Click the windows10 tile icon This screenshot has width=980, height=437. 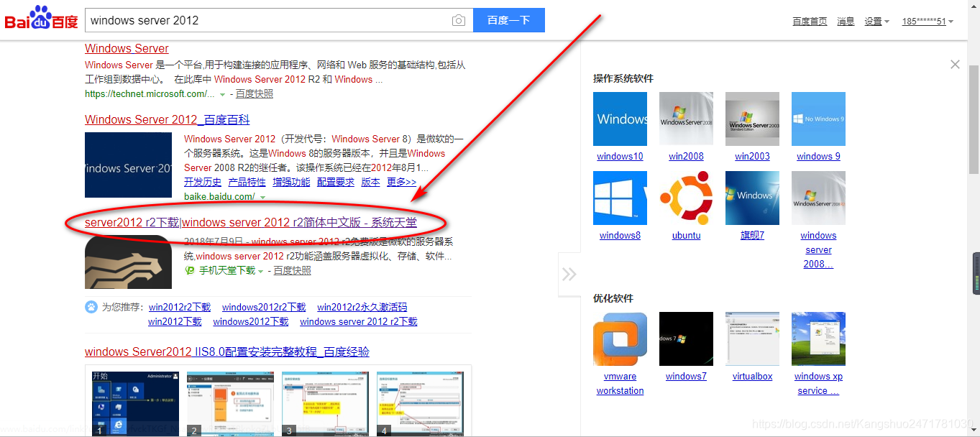click(x=620, y=119)
